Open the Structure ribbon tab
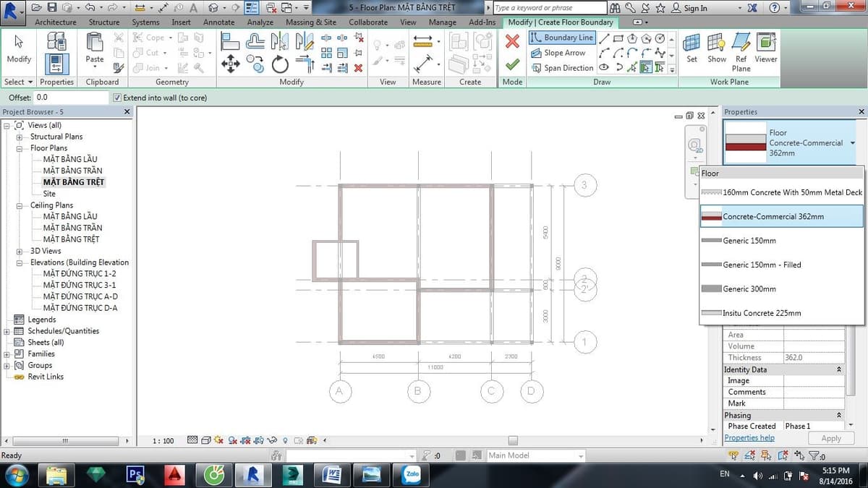 click(x=104, y=22)
